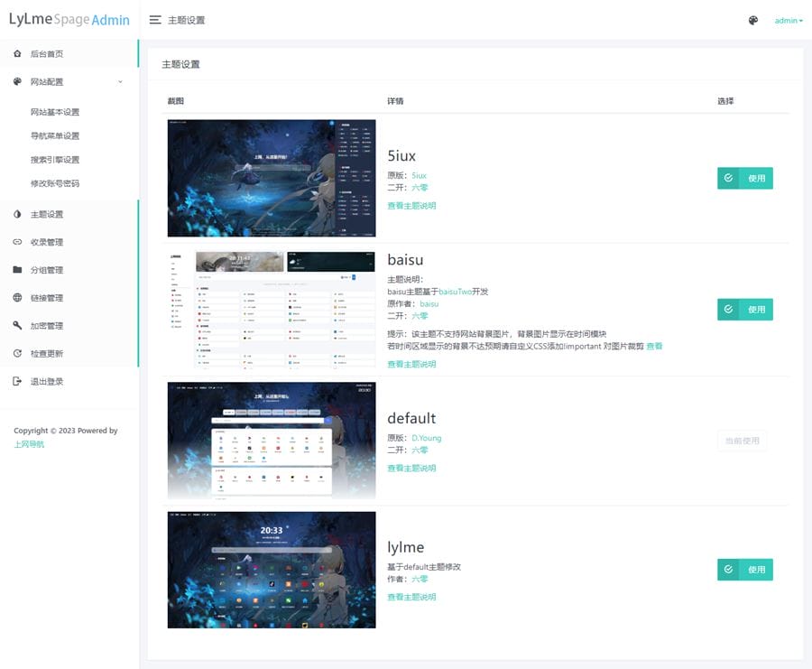The image size is (812, 669).
Task: Click the 检查更新 refresh icon
Action: (15, 353)
